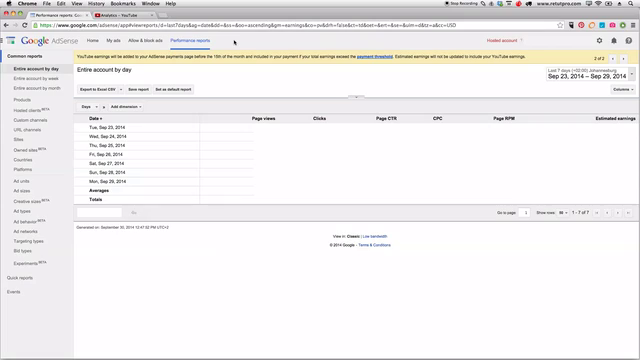Open Add dimension dropdown
The height and width of the screenshot is (360, 640).
(x=126, y=107)
